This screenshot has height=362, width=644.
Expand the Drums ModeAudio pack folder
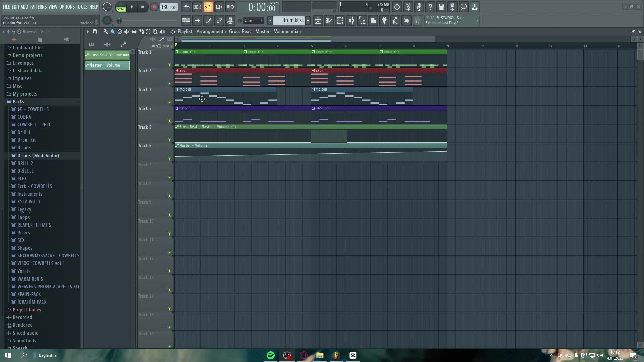coord(38,155)
